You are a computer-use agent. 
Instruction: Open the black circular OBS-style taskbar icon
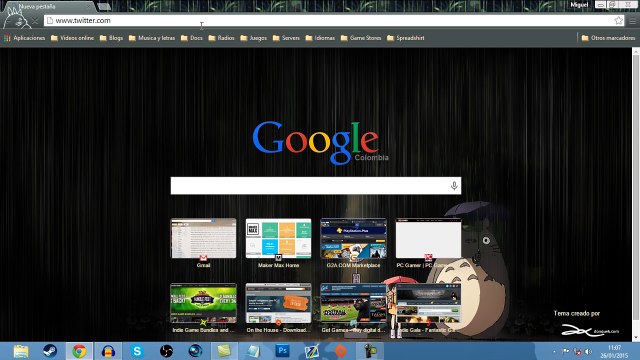tap(166, 351)
